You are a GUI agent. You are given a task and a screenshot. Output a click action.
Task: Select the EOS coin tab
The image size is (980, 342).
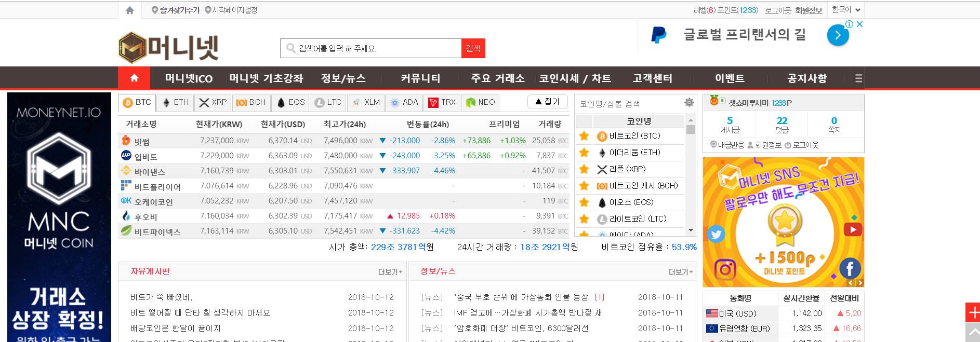point(290,102)
